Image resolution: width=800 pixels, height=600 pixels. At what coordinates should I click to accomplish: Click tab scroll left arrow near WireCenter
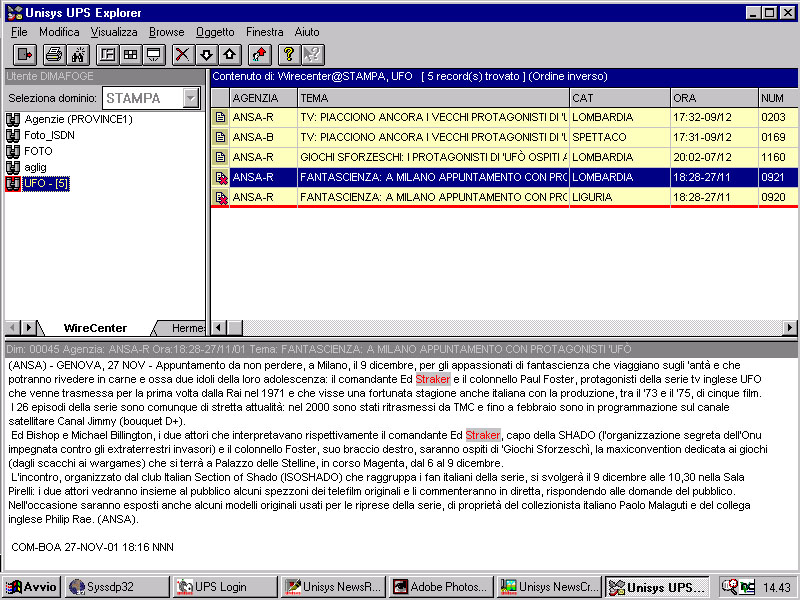tap(13, 328)
